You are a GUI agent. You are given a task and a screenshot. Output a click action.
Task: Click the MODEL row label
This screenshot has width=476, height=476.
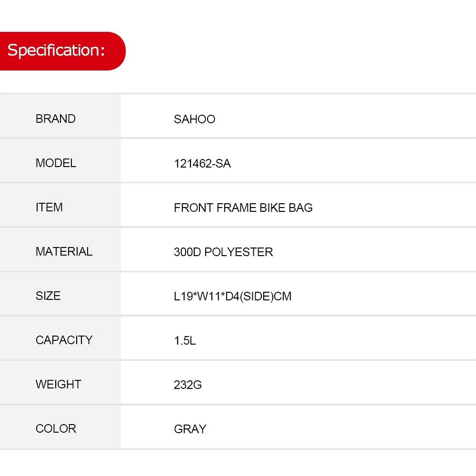tap(56, 163)
